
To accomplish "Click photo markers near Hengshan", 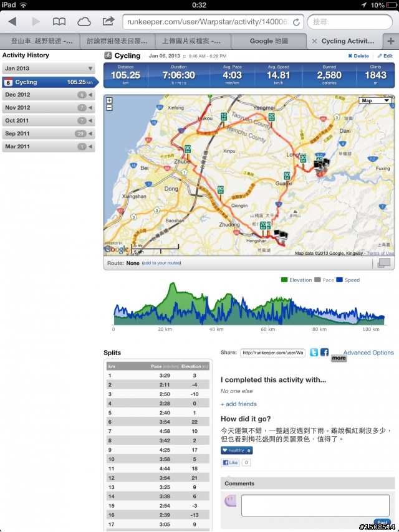I will pos(281,234).
